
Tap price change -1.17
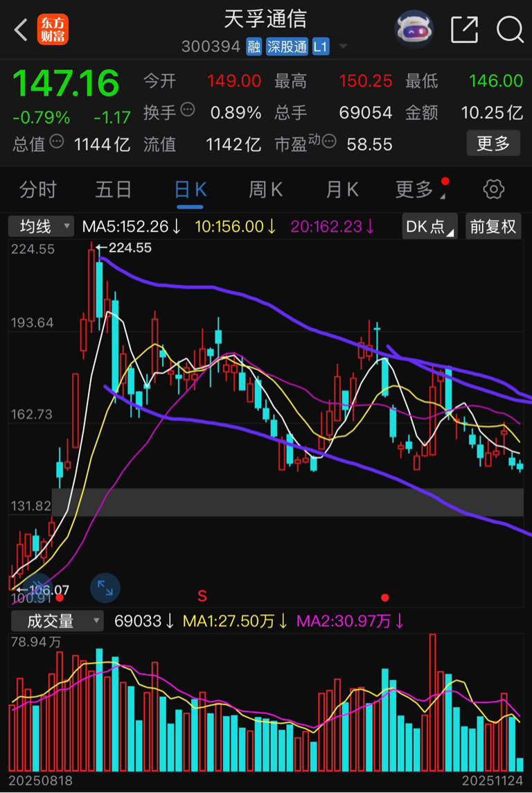(112, 118)
